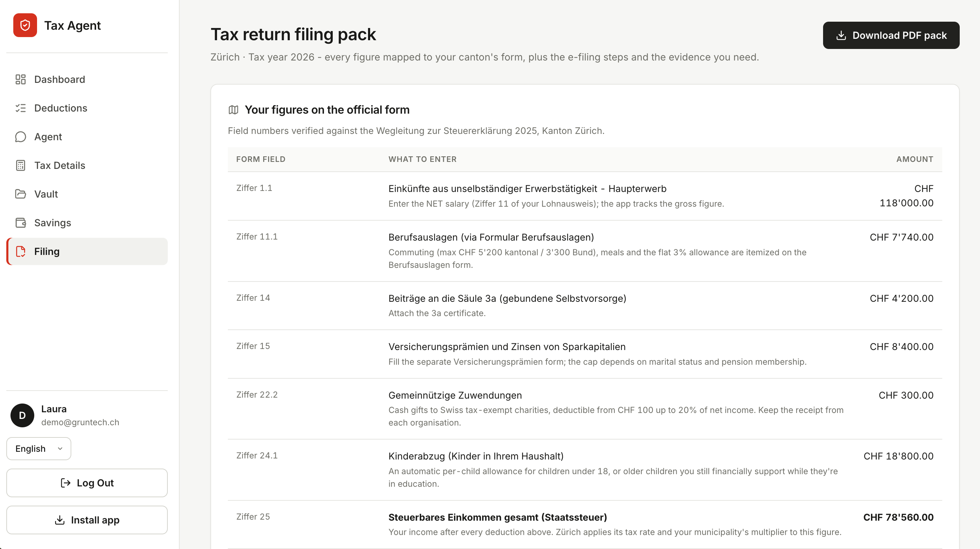This screenshot has width=980, height=549.
Task: Click amount CHF 8'400.00
Action: tap(901, 347)
